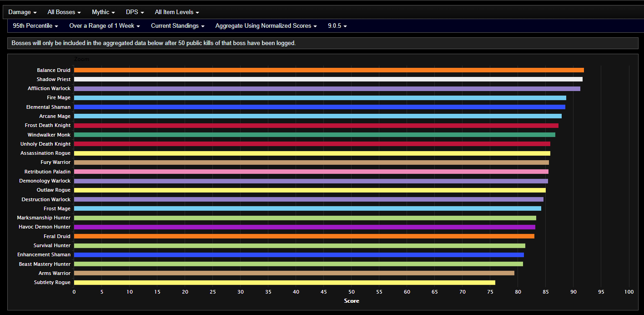The image size is (644, 315).
Task: Click the Arms Warrior bar
Action: click(294, 273)
